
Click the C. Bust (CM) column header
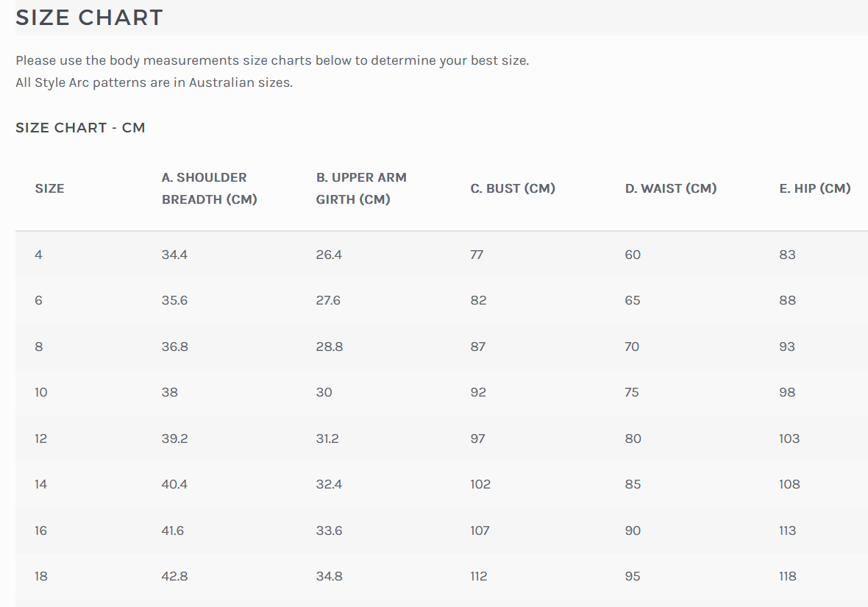(513, 188)
